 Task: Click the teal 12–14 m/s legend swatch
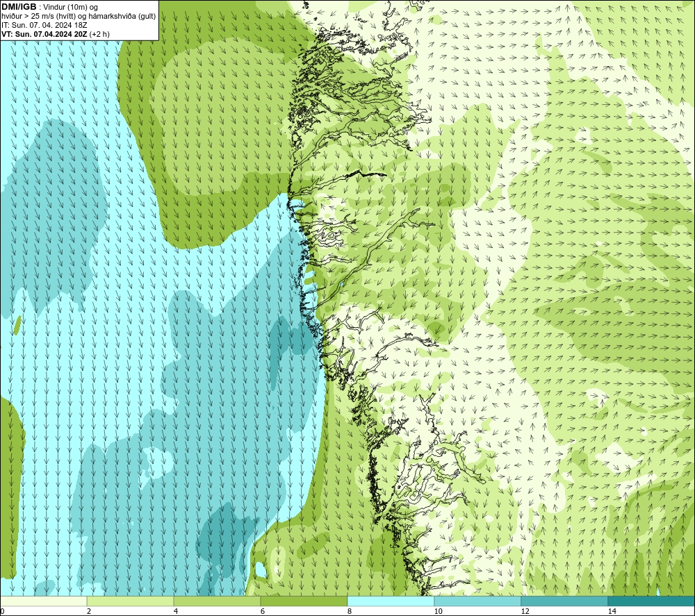(x=564, y=601)
